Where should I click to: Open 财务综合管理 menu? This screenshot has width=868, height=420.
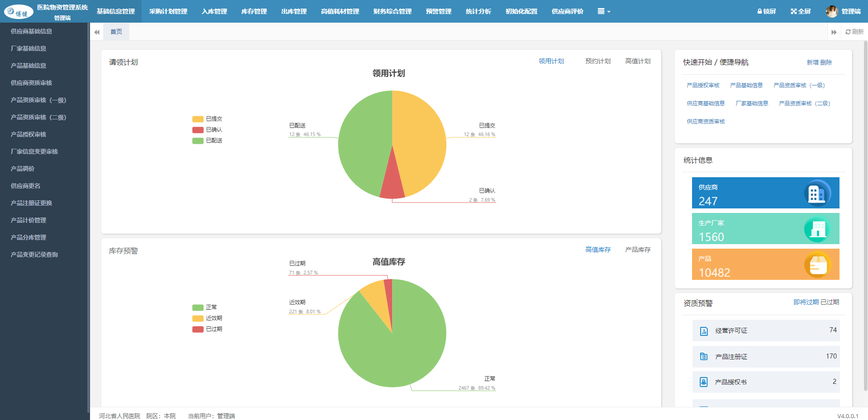point(393,11)
